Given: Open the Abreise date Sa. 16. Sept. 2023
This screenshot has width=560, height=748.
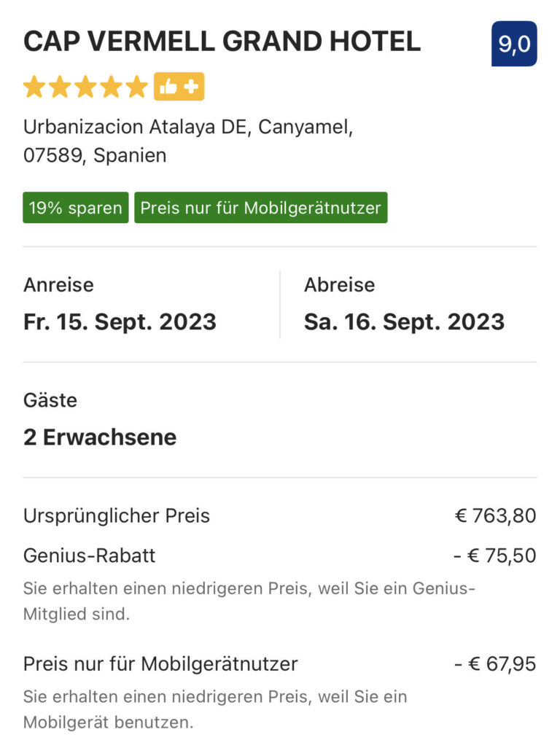Looking at the screenshot, I should point(402,322).
